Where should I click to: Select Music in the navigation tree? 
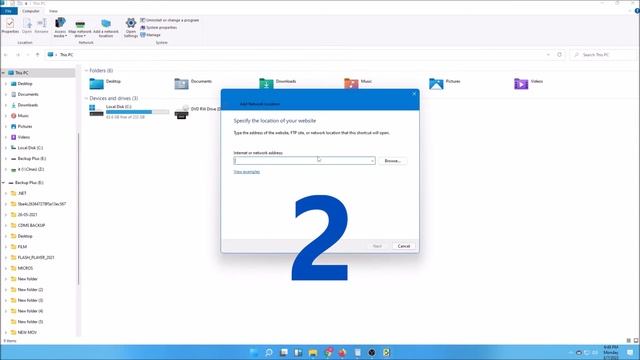(x=23, y=116)
